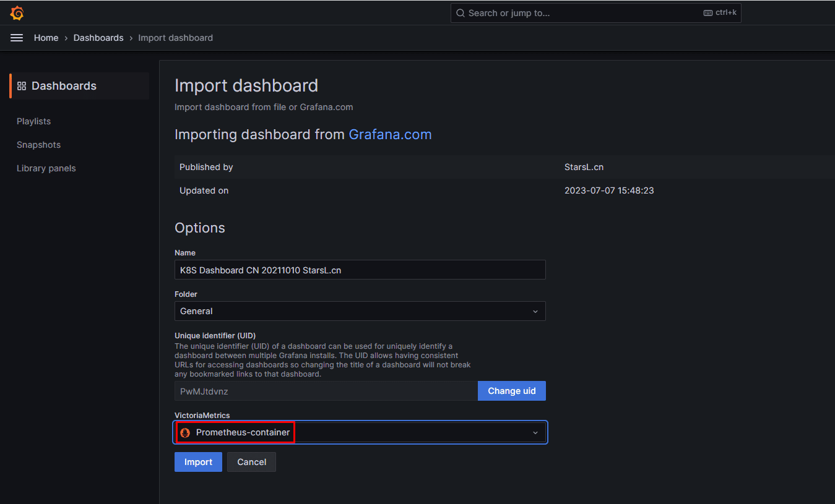Open the hamburger navigation menu

pos(17,38)
